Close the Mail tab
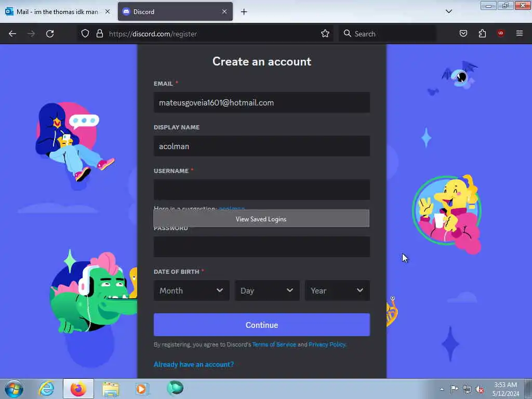Image resolution: width=532 pixels, height=399 pixels. 108,11
